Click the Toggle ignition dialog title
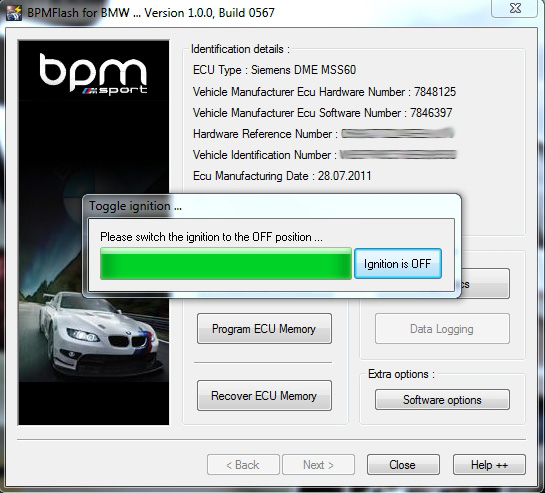This screenshot has width=545, height=493. coord(135,206)
